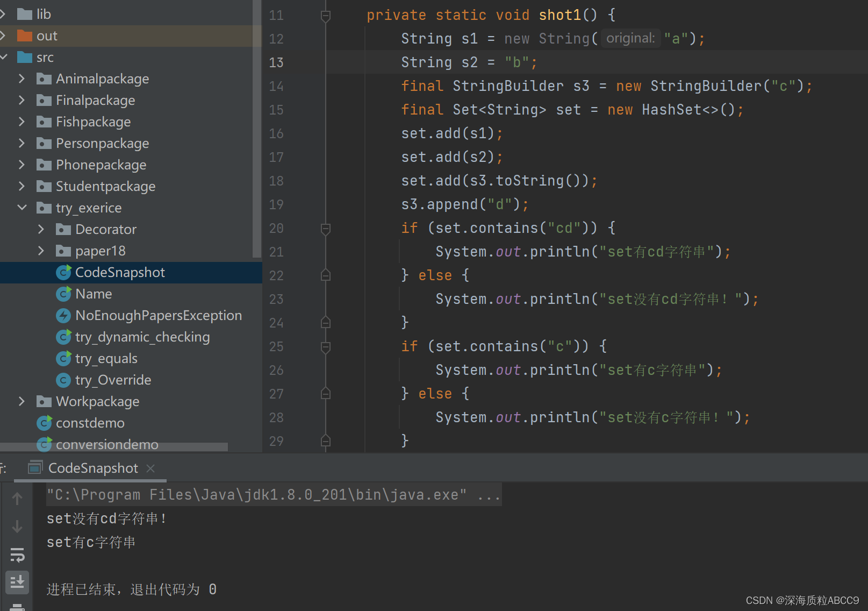Fold the shot1 method at line 11
Image resolution: width=868 pixels, height=611 pixels.
click(325, 16)
